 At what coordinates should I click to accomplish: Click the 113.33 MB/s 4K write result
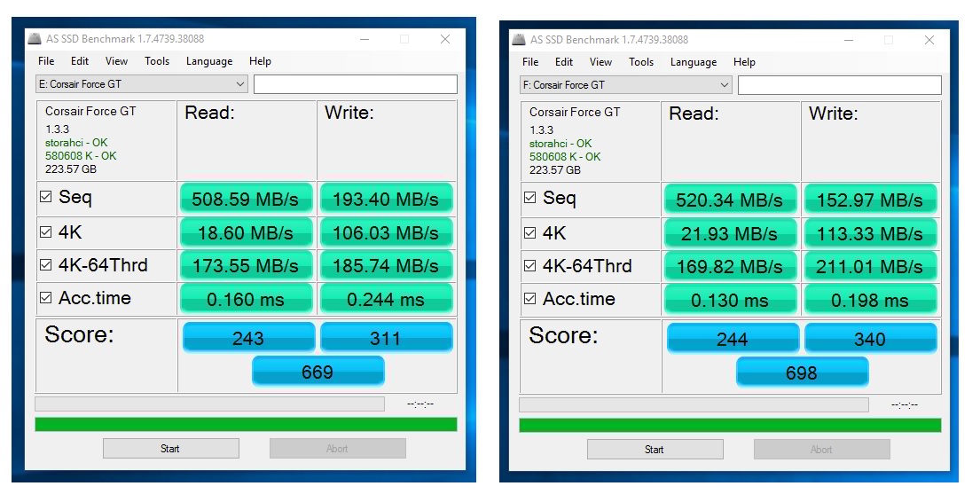pyautogui.click(x=871, y=233)
